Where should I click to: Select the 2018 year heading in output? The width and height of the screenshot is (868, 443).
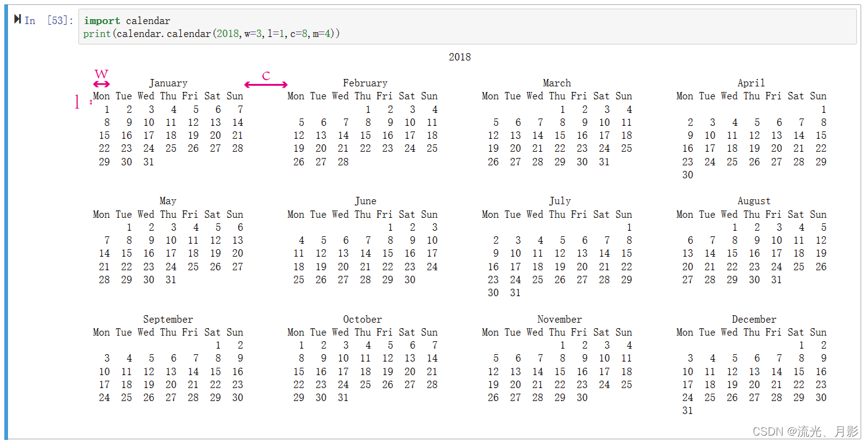pyautogui.click(x=460, y=57)
